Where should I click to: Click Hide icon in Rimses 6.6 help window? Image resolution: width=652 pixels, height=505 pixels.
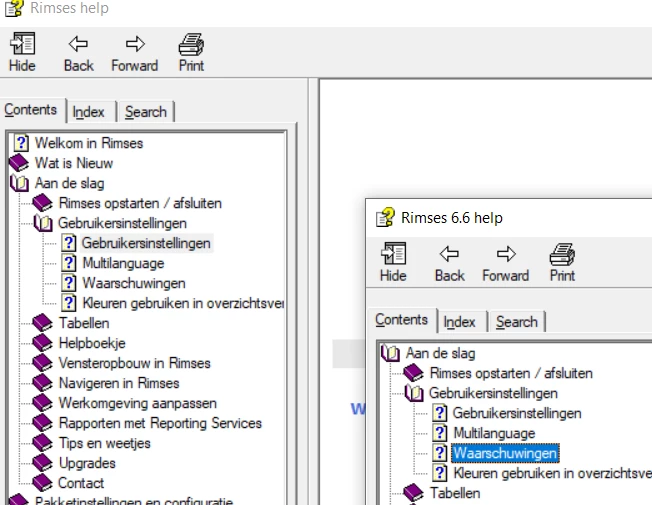(393, 254)
